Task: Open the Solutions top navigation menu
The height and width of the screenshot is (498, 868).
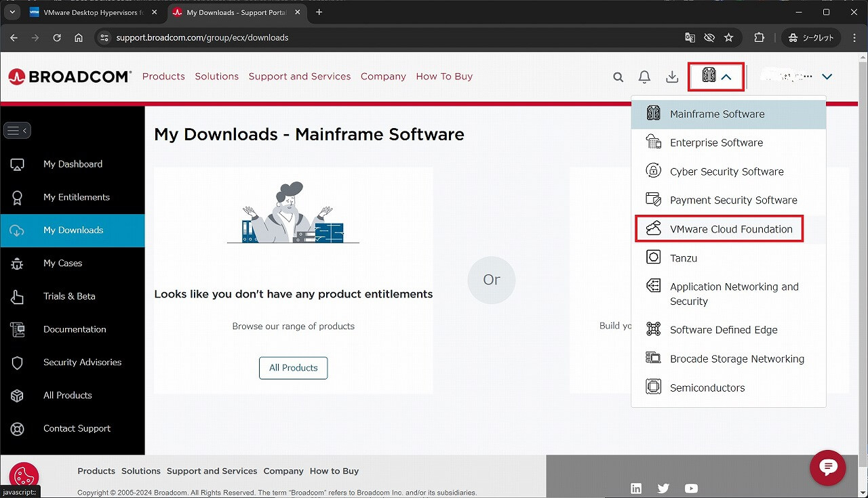Action: (216, 77)
